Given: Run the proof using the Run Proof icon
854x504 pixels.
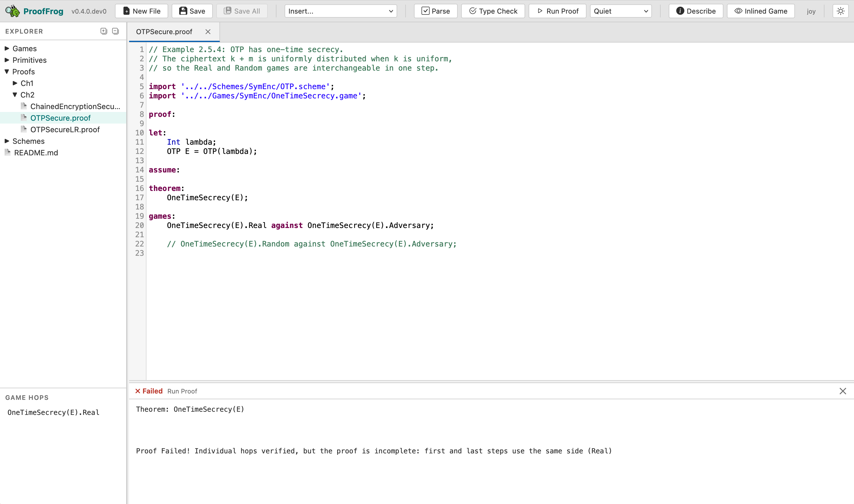Looking at the screenshot, I should (x=540, y=11).
